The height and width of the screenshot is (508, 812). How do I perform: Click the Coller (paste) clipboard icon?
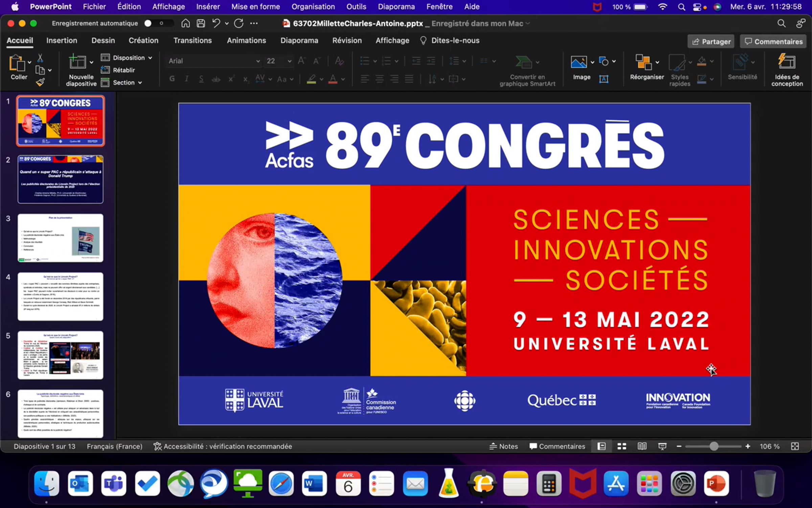click(x=17, y=63)
